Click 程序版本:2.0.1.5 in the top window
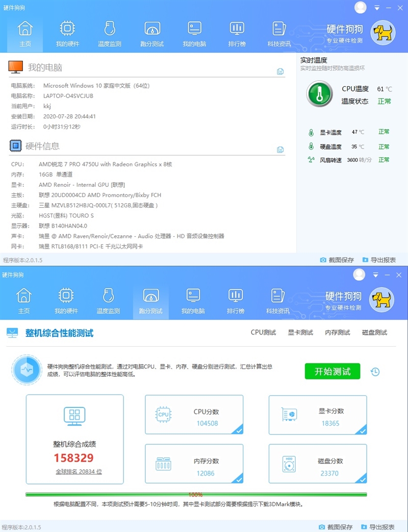The image size is (408, 532). pyautogui.click(x=23, y=260)
